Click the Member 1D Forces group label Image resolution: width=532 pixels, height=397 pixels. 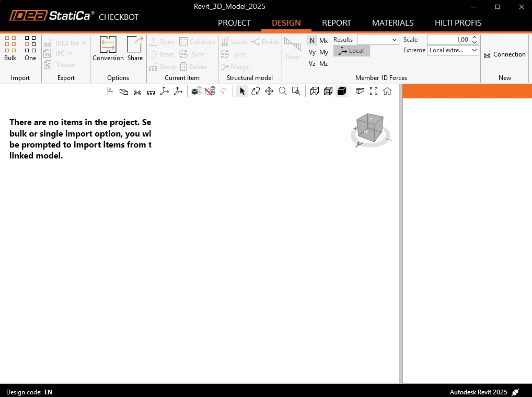point(381,78)
